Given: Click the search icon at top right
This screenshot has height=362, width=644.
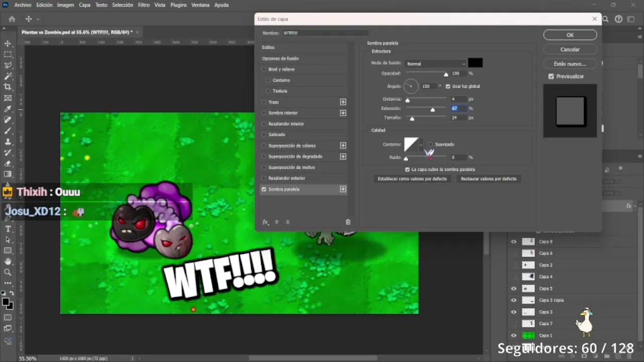Looking at the screenshot, I should (606, 19).
